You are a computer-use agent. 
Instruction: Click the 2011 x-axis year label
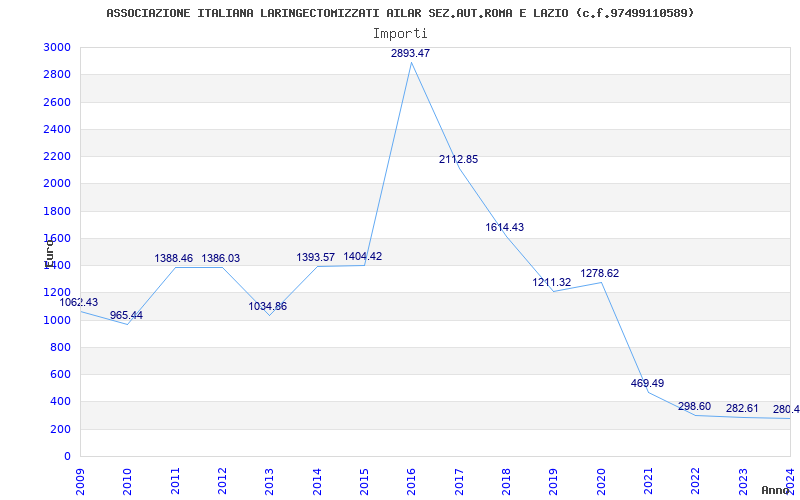pyautogui.click(x=175, y=481)
